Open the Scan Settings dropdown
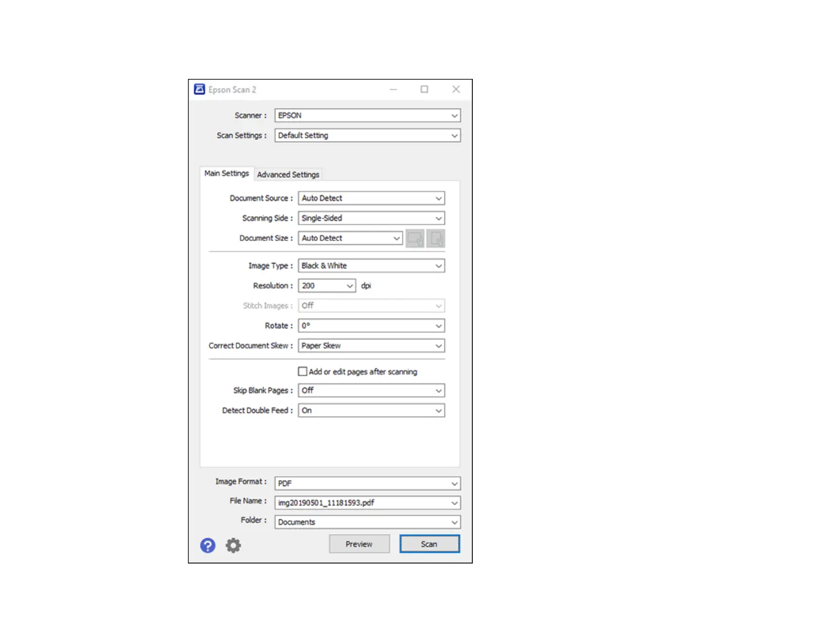The image size is (834, 644). point(368,135)
